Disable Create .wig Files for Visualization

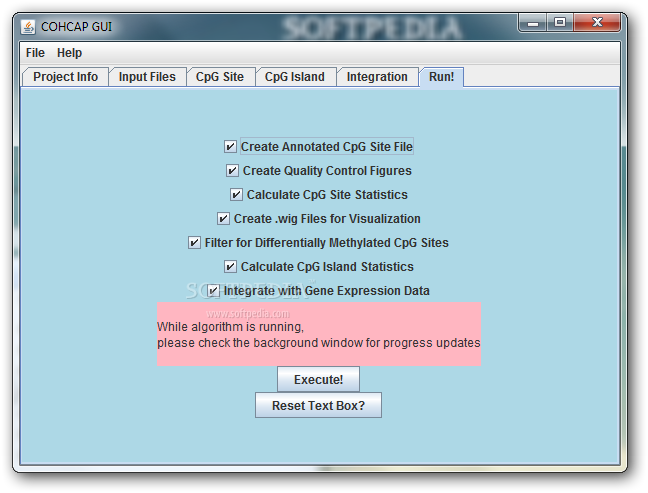click(223, 219)
